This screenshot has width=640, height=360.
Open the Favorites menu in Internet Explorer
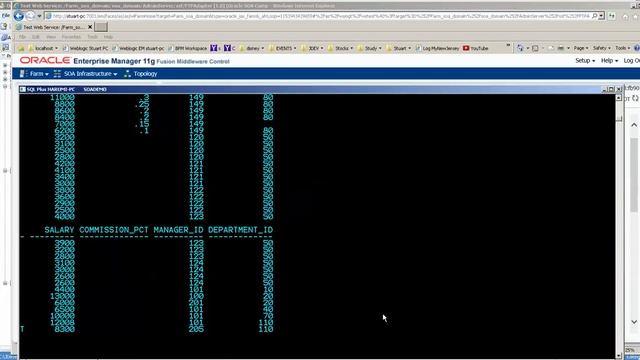pos(71,37)
